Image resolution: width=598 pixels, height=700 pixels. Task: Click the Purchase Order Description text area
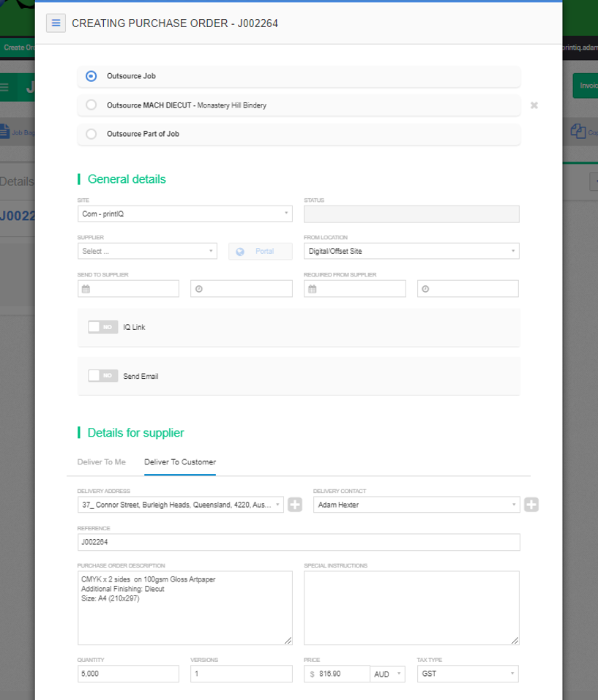pyautogui.click(x=185, y=608)
